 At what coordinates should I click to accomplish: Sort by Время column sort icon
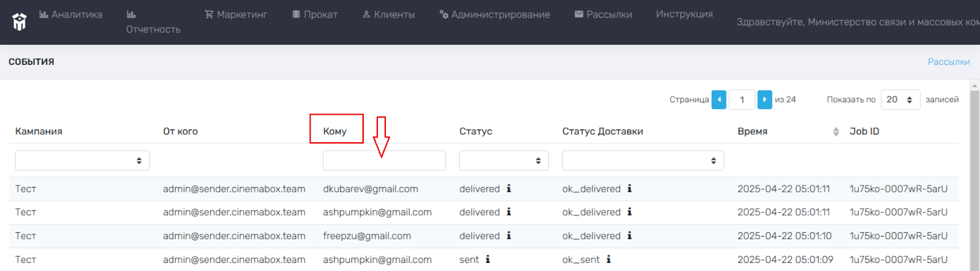(836, 132)
